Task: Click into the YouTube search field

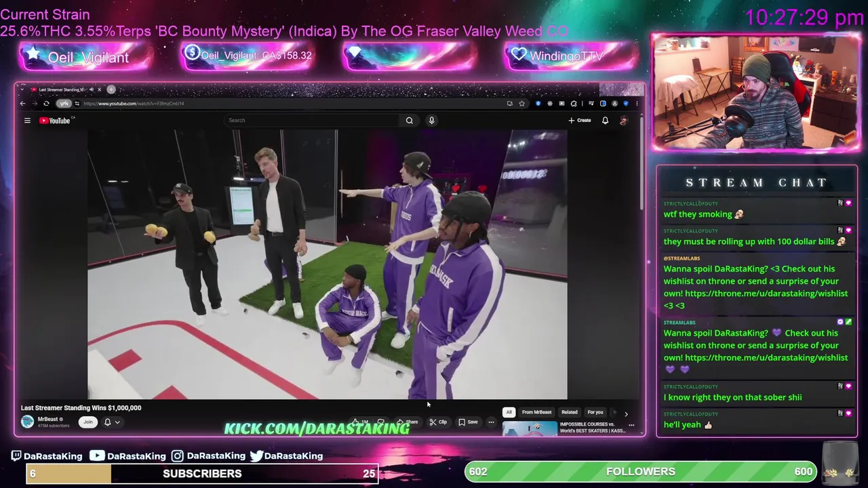Action: [312, 121]
